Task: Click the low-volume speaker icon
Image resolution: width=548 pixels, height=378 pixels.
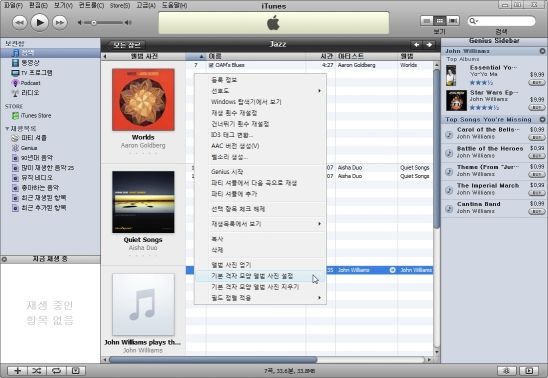Action: coord(80,23)
